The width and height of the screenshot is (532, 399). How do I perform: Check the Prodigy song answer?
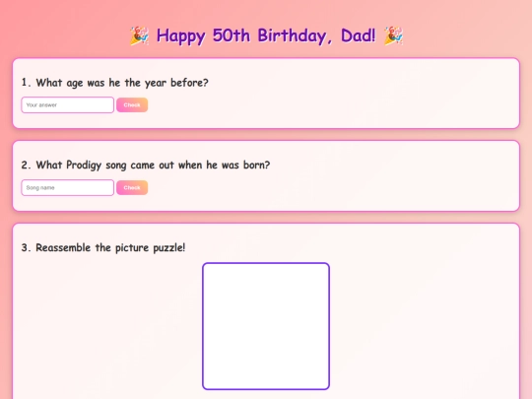point(132,187)
